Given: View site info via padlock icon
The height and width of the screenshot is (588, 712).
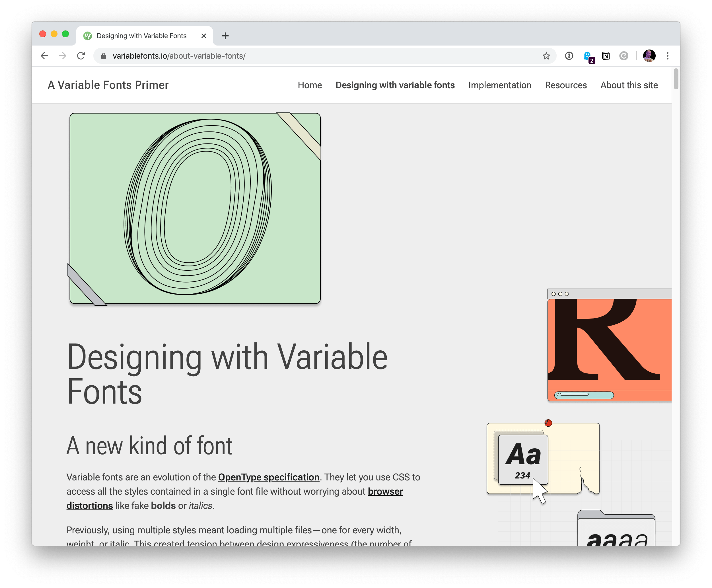Looking at the screenshot, I should tap(104, 56).
